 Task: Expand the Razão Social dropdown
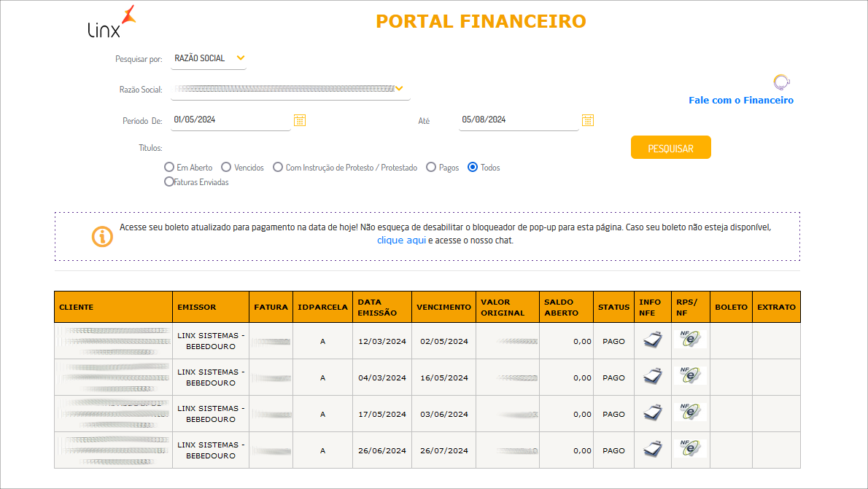click(x=399, y=89)
